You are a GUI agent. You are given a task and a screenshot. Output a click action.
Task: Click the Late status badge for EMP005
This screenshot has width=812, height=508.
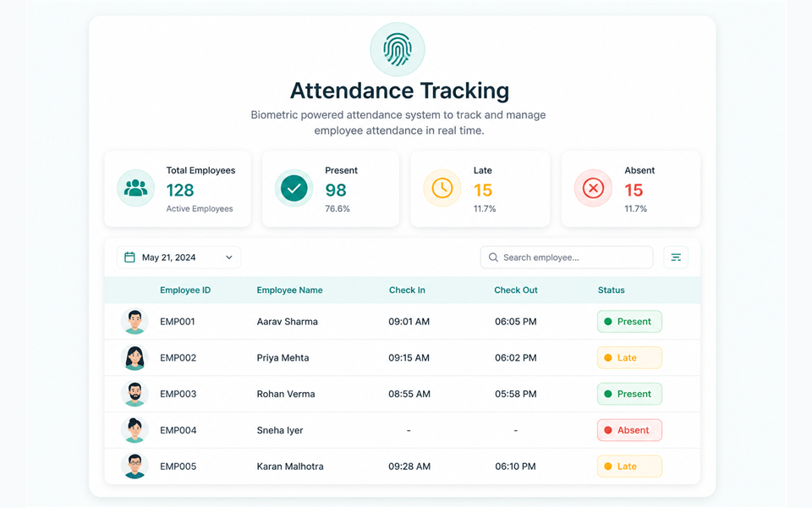629,467
